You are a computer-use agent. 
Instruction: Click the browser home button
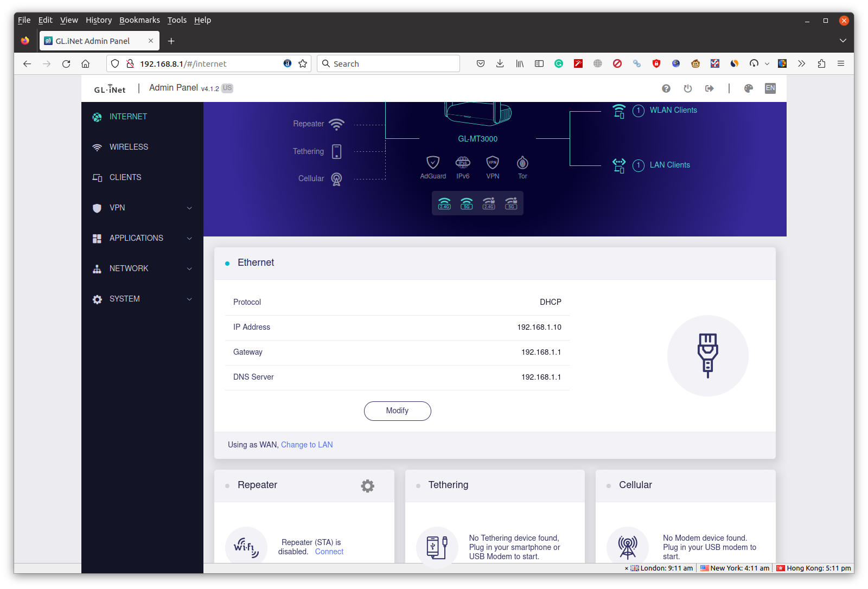(86, 63)
